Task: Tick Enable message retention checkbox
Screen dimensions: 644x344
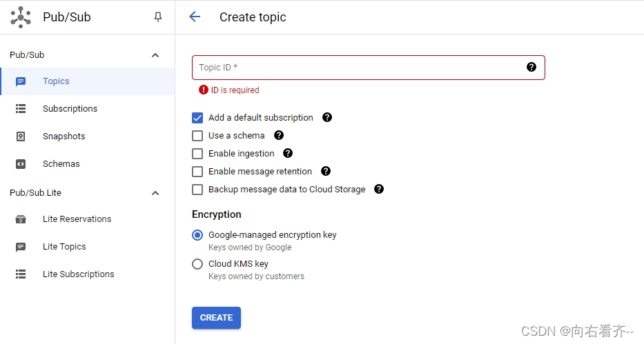Action: point(197,172)
